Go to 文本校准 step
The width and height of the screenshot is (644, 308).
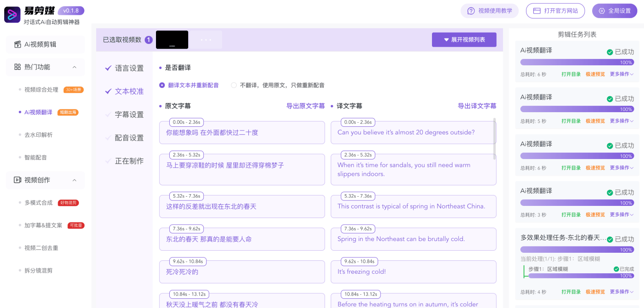(129, 91)
